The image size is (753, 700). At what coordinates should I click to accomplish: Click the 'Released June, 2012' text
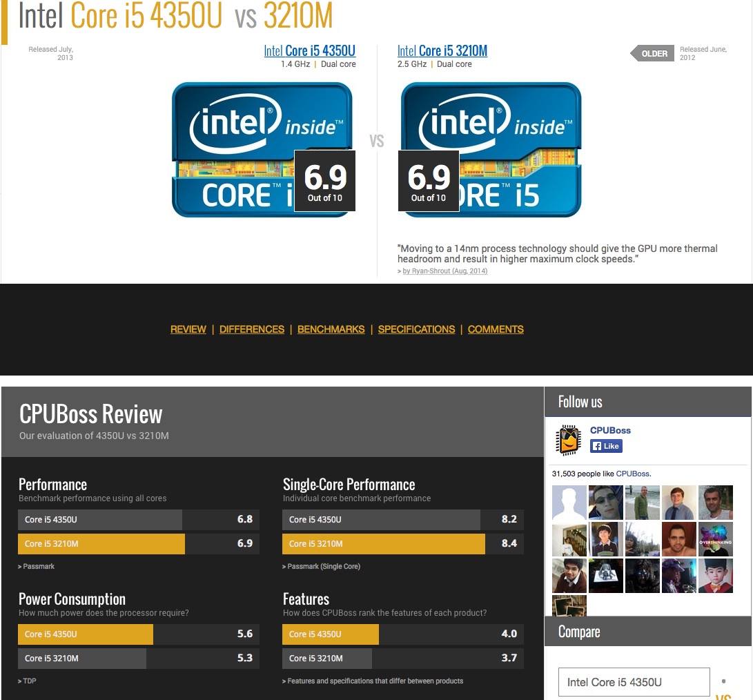click(x=703, y=53)
